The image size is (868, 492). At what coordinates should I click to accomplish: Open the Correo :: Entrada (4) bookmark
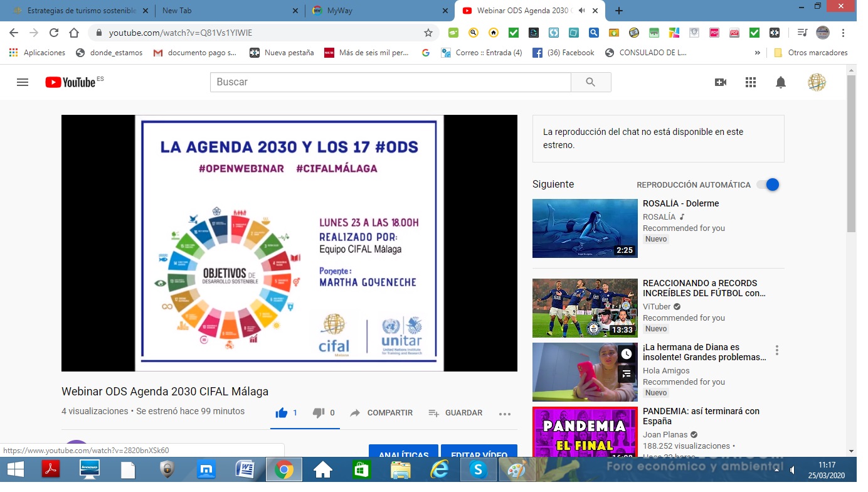(x=482, y=53)
